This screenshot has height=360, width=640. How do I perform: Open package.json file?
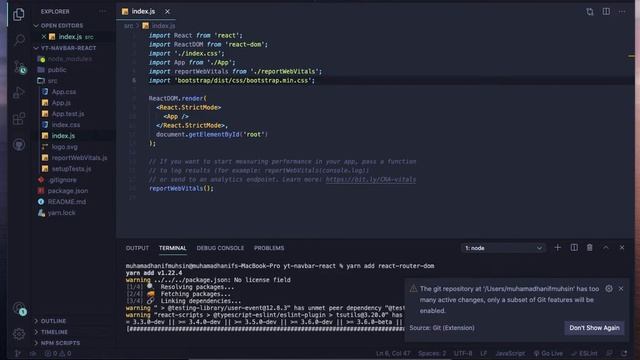click(x=67, y=191)
